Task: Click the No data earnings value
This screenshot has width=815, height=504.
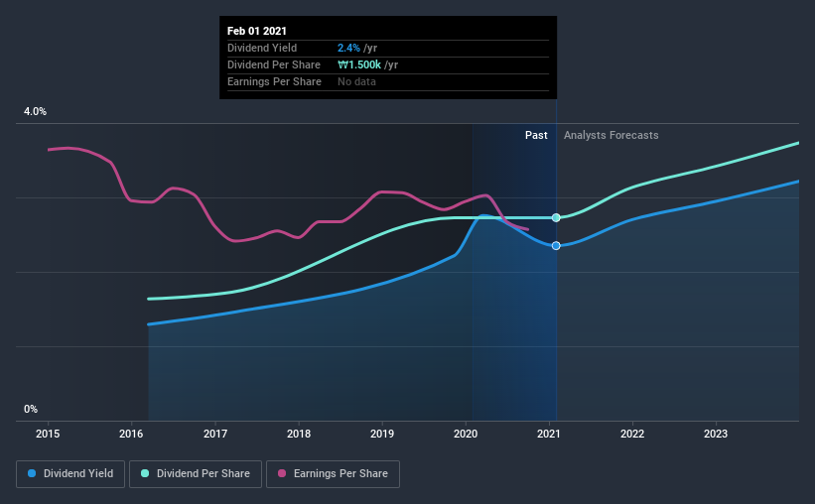Action: tap(356, 81)
